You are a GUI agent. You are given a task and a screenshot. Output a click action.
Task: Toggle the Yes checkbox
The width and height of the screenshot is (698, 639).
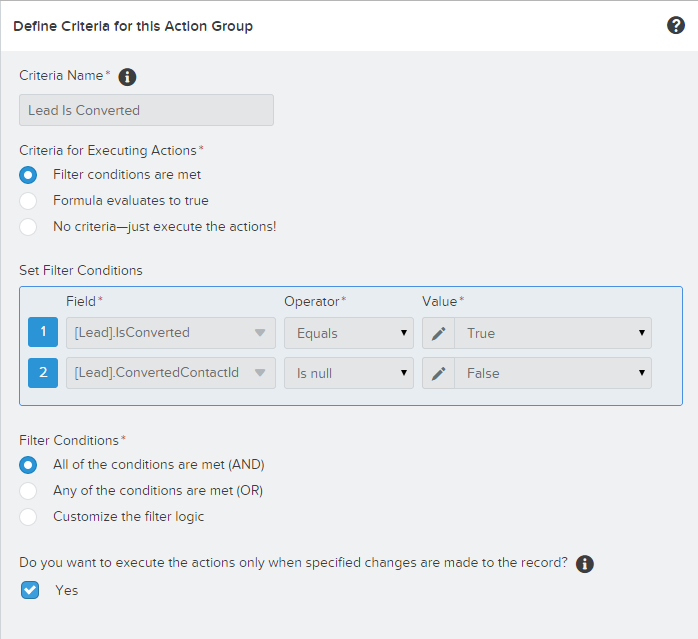pyautogui.click(x=30, y=590)
